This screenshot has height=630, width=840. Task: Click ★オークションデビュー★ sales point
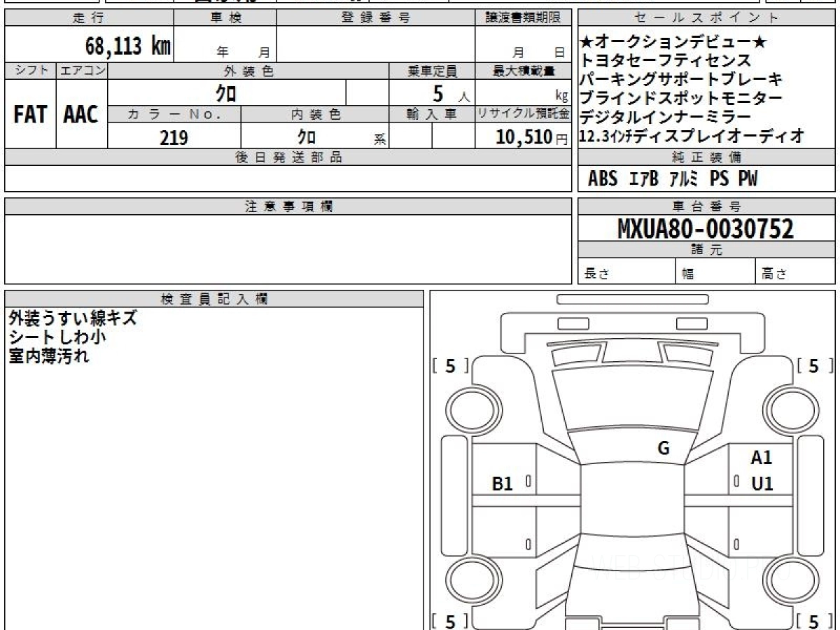pyautogui.click(x=674, y=43)
